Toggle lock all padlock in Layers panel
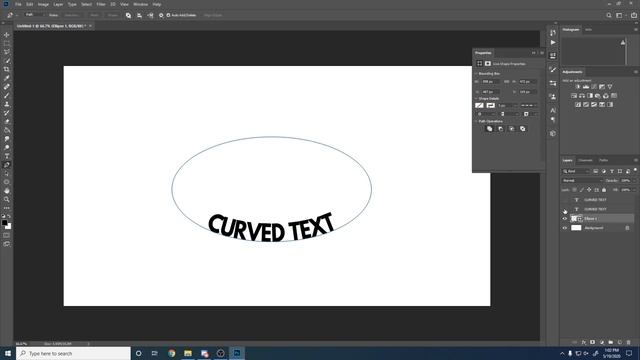Viewport: 640px width, 360px height. tap(604, 190)
